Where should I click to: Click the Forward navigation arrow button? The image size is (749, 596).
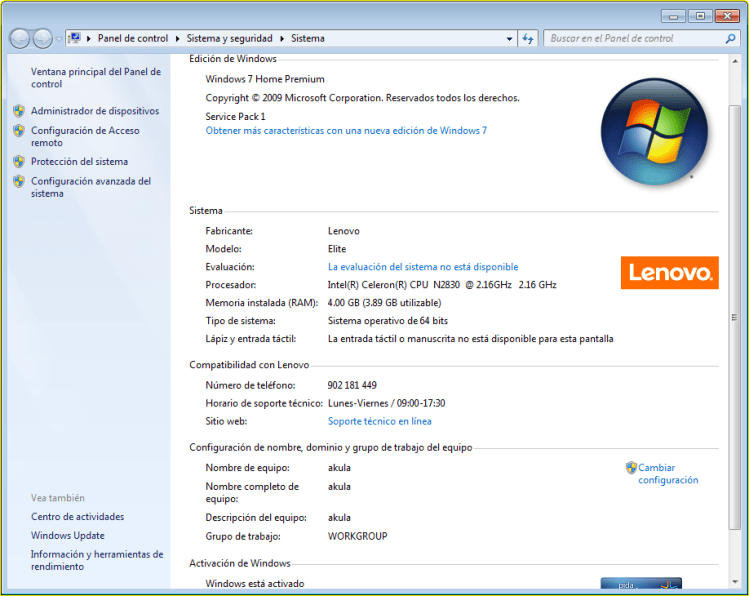(43, 39)
